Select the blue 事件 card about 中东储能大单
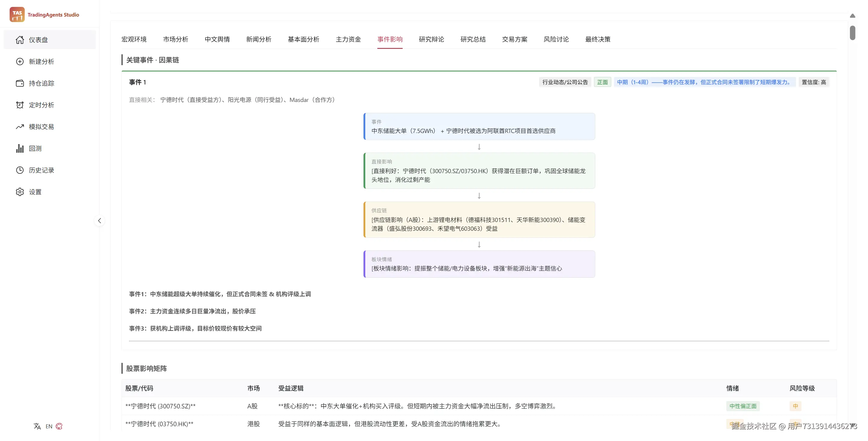The image size is (868, 441). [479, 126]
